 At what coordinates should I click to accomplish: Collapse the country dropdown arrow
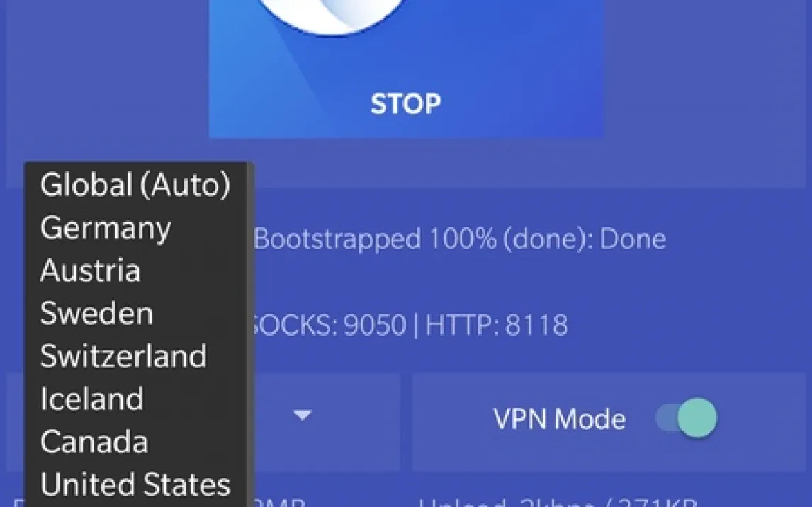(303, 415)
